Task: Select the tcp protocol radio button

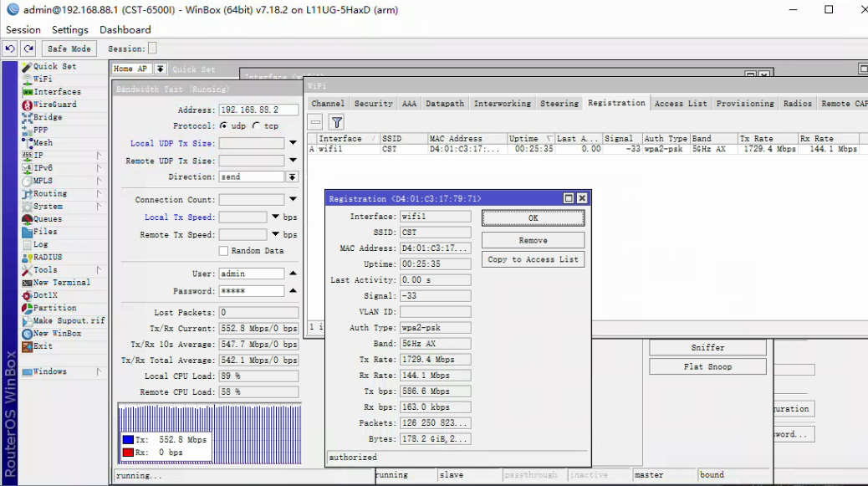Action: click(258, 126)
